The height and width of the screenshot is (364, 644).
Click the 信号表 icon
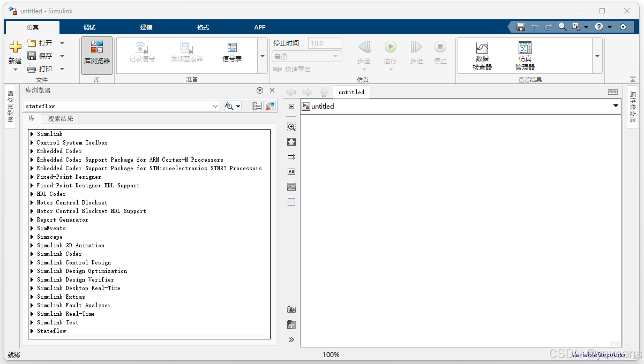pos(232,48)
